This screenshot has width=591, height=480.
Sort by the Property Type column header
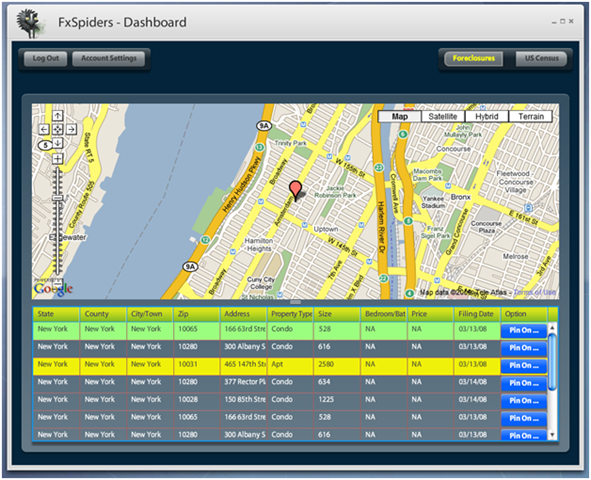[290, 314]
